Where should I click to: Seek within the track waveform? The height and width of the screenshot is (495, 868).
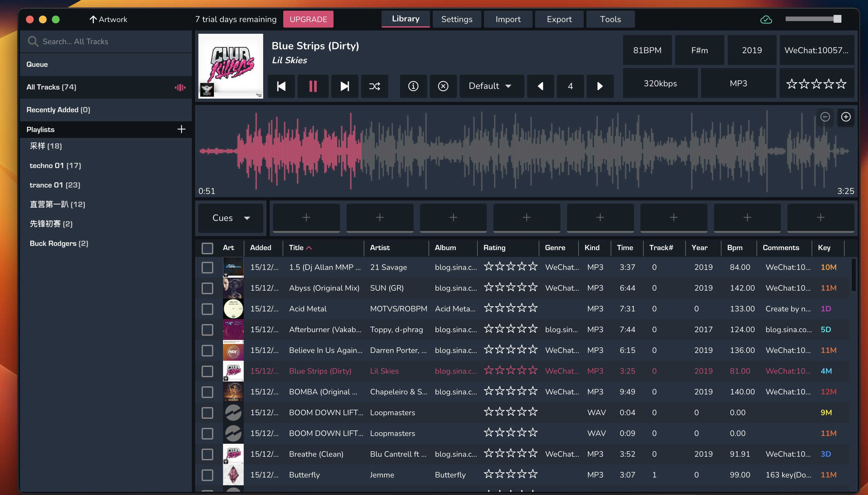click(x=525, y=151)
